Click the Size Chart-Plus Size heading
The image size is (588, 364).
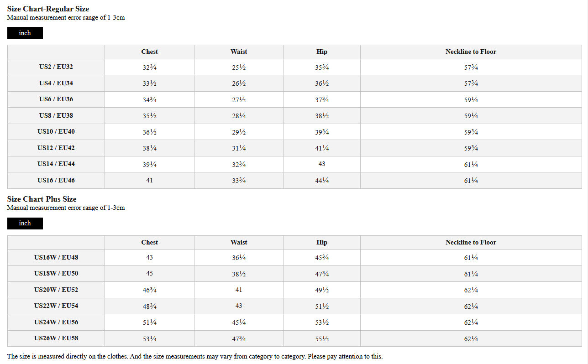click(x=42, y=199)
